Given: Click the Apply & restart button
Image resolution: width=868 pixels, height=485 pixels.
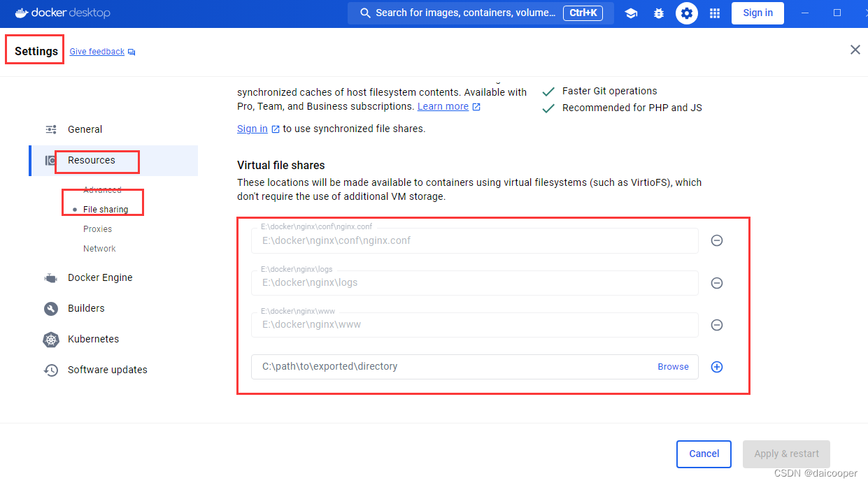Looking at the screenshot, I should click(786, 454).
